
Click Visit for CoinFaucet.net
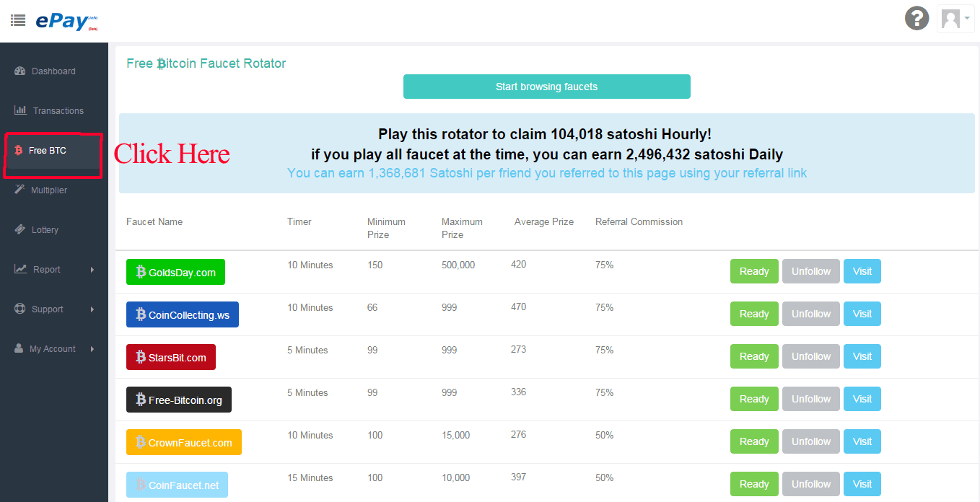pyautogui.click(x=862, y=484)
